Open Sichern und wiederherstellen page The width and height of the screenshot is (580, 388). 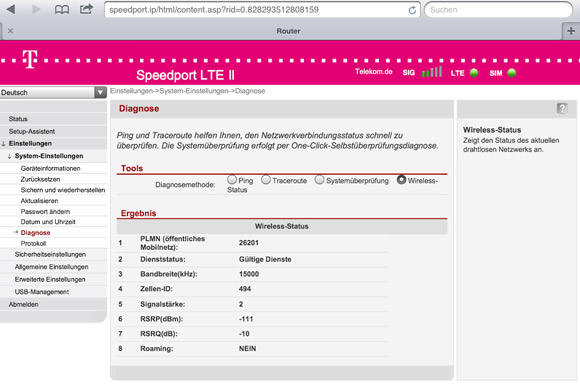click(63, 190)
